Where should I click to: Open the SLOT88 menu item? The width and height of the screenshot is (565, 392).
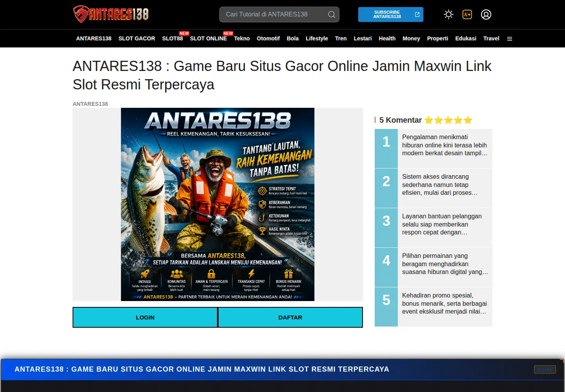173,38
